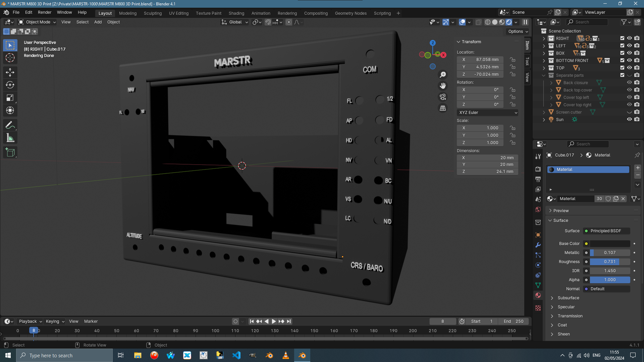Screen dimensions: 644x362
Task: Open the Object Data properties tab
Action: pyautogui.click(x=538, y=285)
